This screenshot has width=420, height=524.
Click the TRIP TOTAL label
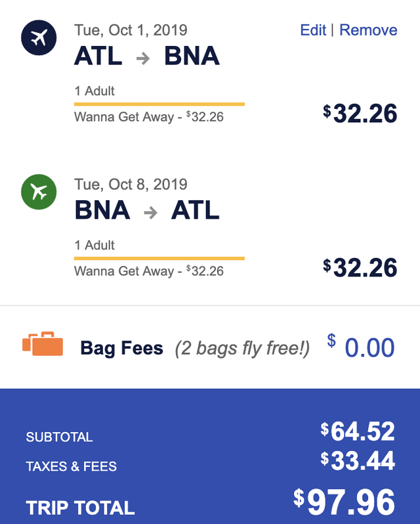(x=81, y=508)
